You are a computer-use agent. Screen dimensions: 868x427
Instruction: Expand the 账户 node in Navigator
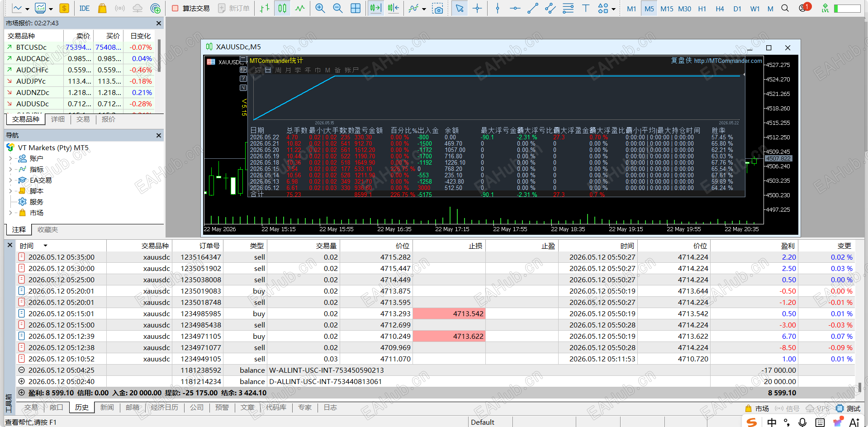[10, 158]
